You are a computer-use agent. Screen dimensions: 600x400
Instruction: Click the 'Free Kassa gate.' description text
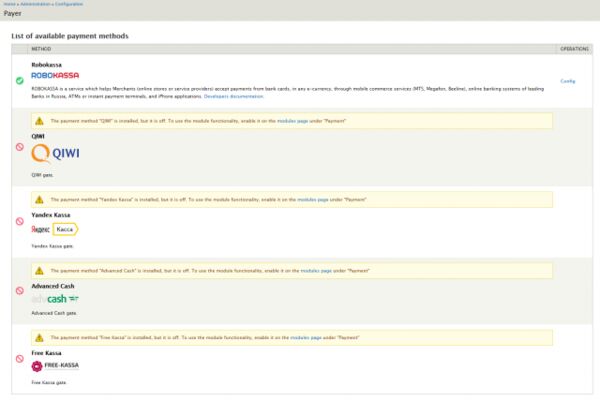(x=49, y=382)
